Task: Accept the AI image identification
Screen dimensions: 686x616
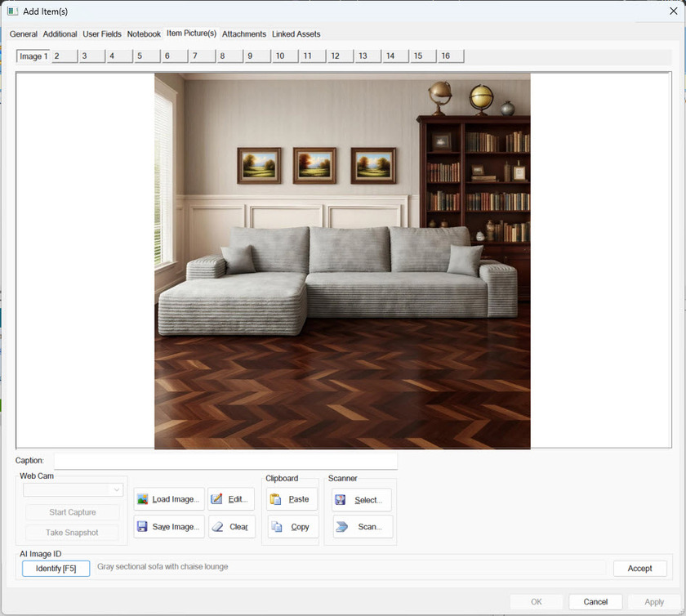Action: (x=639, y=569)
